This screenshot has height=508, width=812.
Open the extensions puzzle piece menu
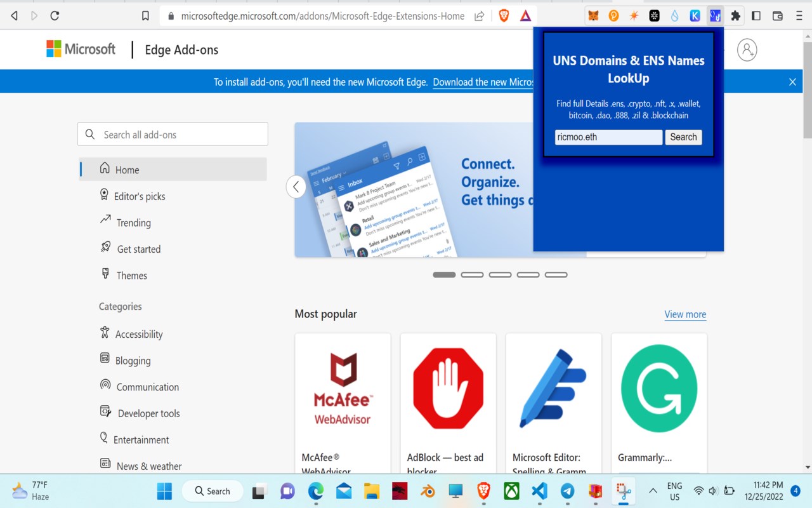[x=735, y=16]
